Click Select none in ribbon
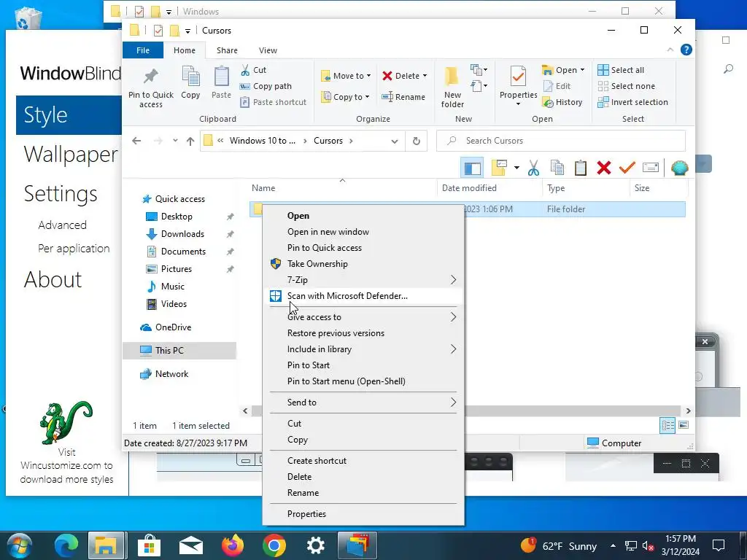The image size is (747, 560). [x=626, y=86]
